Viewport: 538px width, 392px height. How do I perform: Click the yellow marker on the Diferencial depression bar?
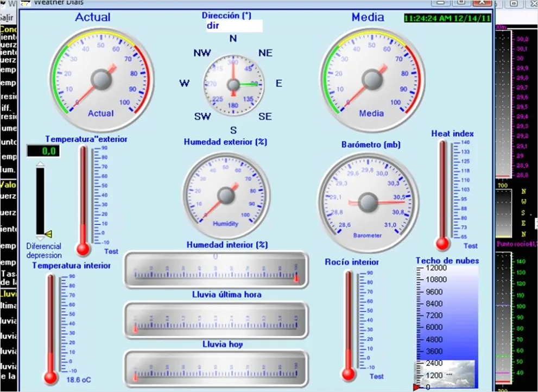click(x=48, y=234)
